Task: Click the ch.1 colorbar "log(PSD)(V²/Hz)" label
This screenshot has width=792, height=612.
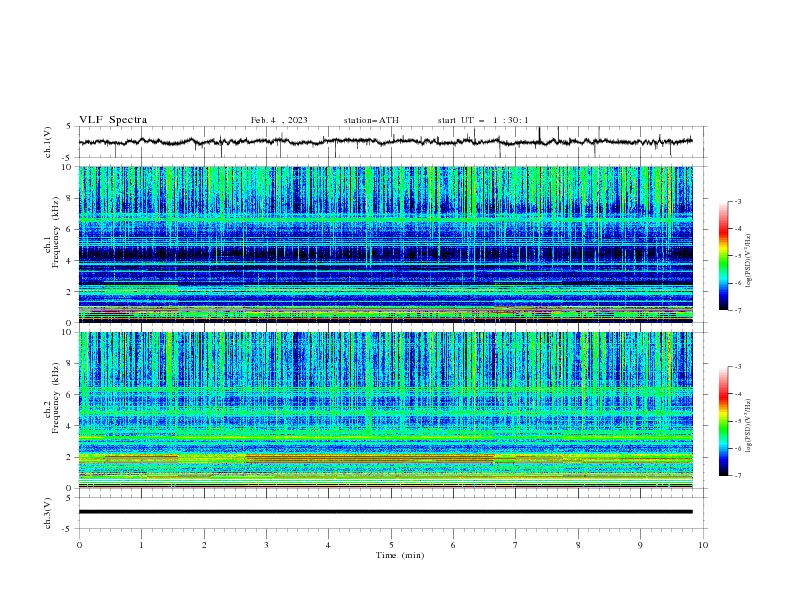Action: [x=749, y=261]
